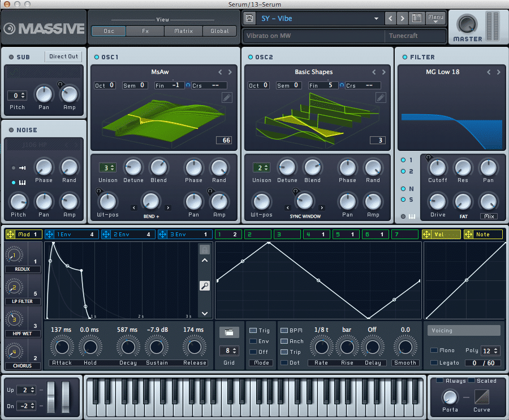Click the OSC1 wavetable position value 66
509x420 pixels.
(223, 140)
